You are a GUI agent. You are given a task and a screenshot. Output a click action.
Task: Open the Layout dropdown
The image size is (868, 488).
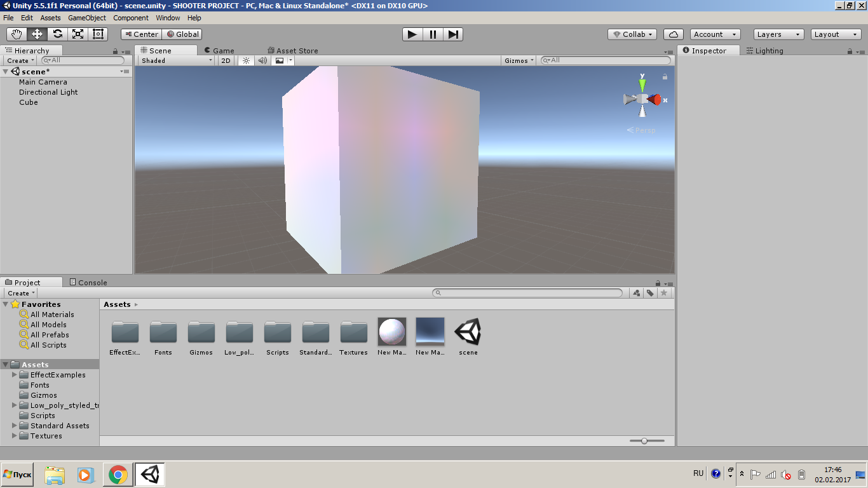coord(836,34)
